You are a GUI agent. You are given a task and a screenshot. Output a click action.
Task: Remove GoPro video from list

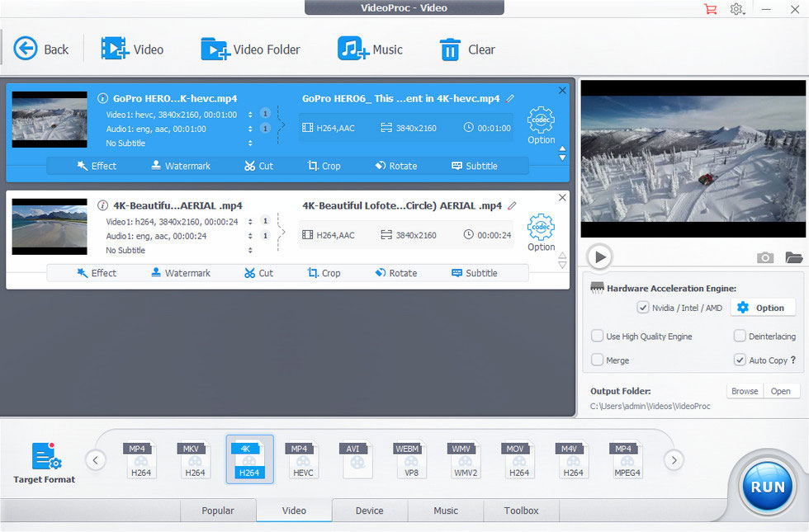tap(562, 90)
